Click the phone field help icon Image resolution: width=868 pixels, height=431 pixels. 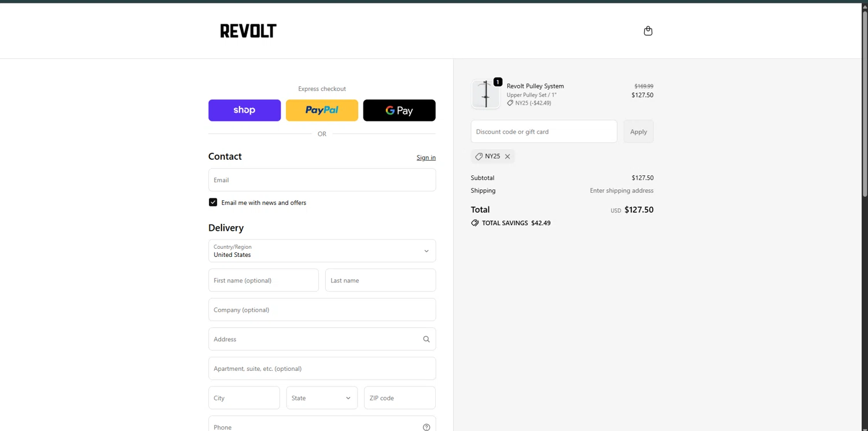426,427
